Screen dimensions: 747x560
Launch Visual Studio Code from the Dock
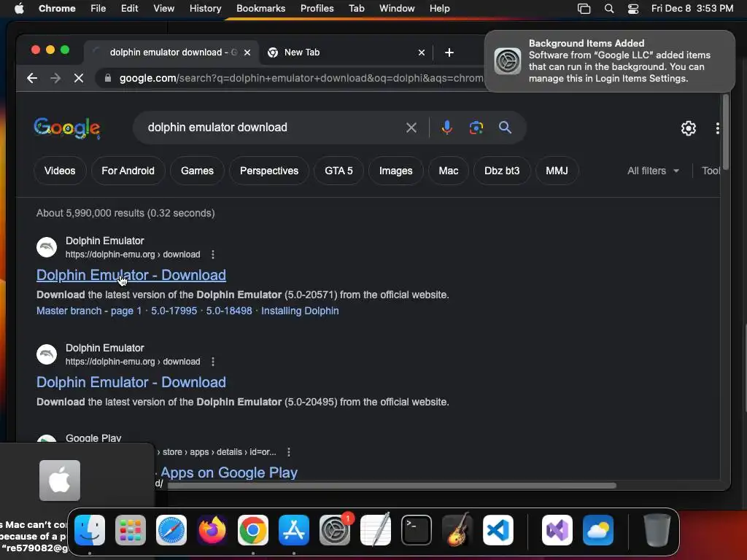click(498, 530)
